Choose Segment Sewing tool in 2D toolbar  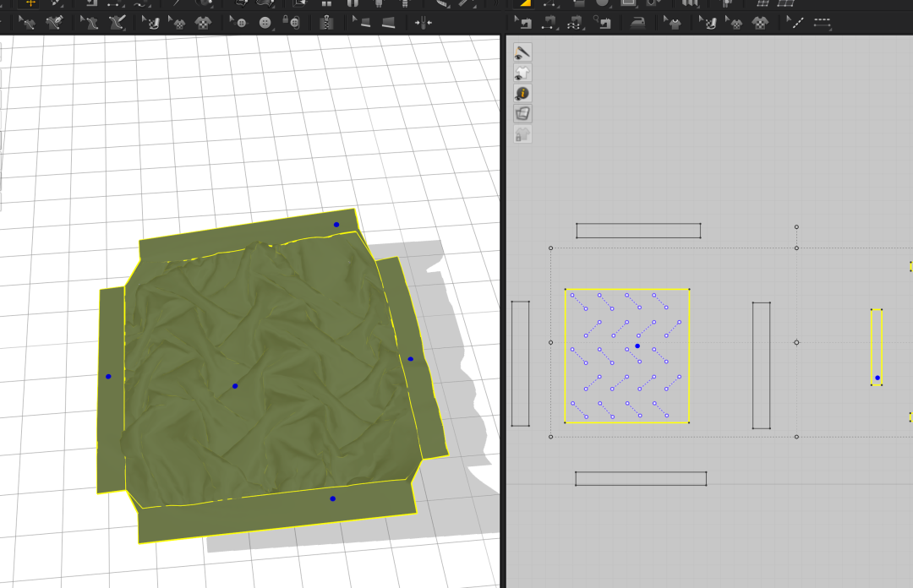pos(549,23)
